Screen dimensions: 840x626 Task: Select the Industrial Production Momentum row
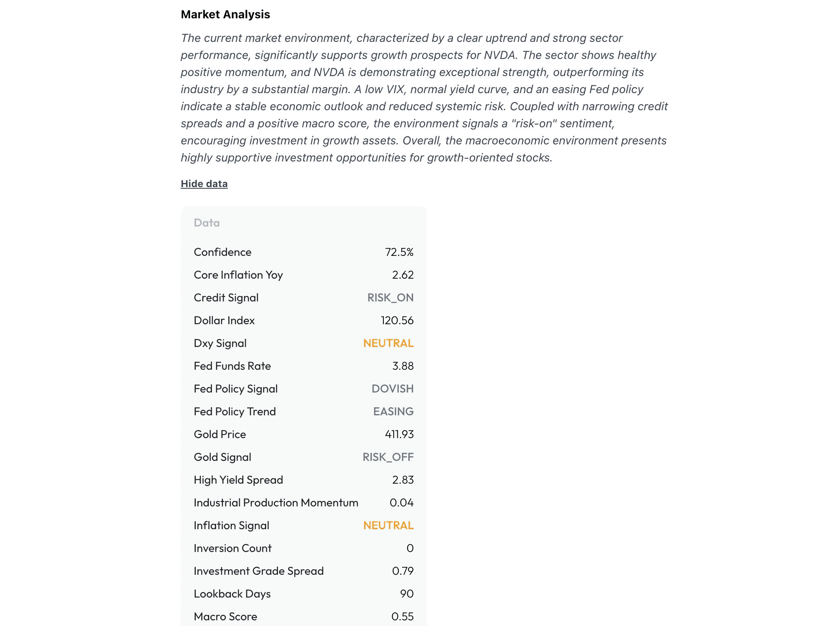pos(276,502)
